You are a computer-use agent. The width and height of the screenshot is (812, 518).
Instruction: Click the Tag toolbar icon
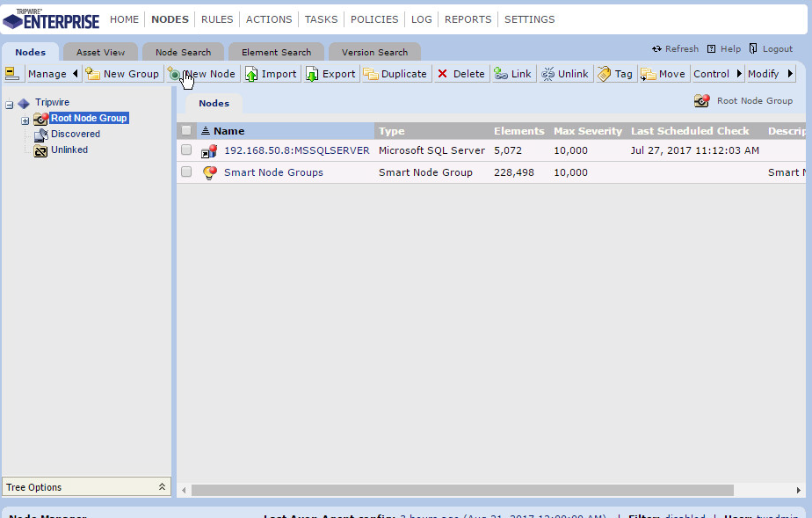point(605,75)
